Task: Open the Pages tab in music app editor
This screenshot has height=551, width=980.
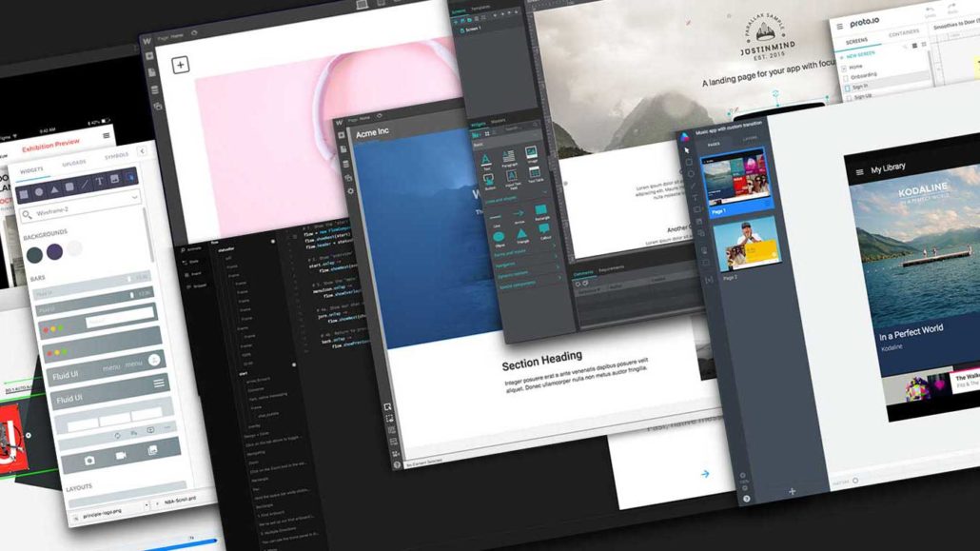Action: (714, 145)
